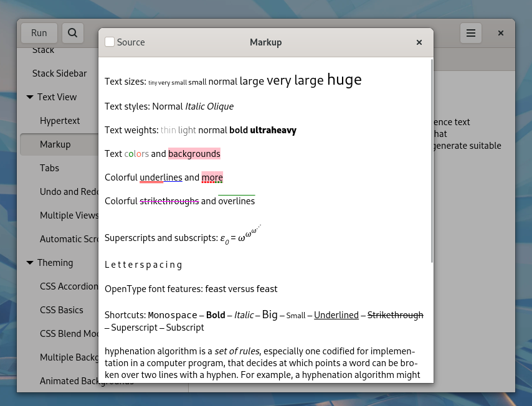
Task: Open the hamburger menu button
Action: pyautogui.click(x=471, y=33)
